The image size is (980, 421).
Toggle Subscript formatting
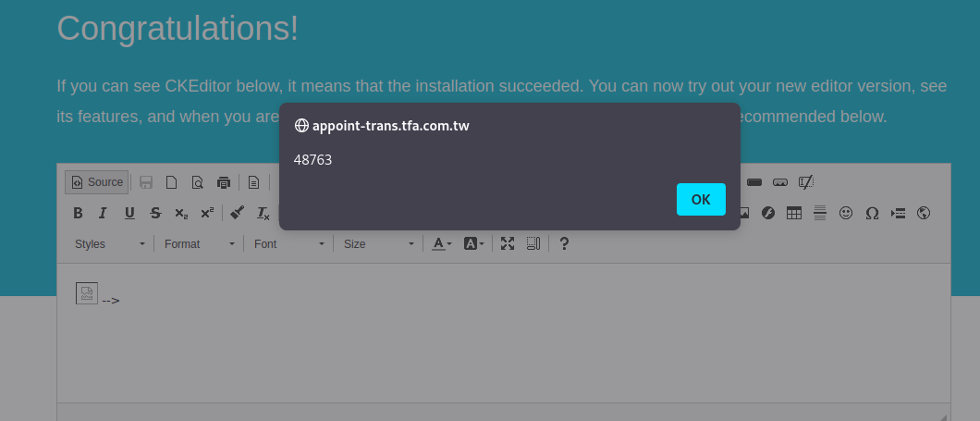point(181,214)
